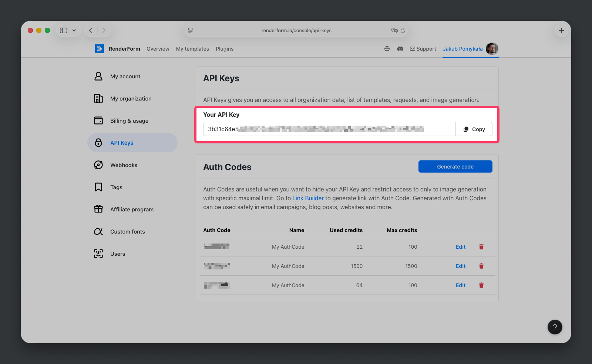
Task: Select Users in the sidebar
Action: [132, 254]
